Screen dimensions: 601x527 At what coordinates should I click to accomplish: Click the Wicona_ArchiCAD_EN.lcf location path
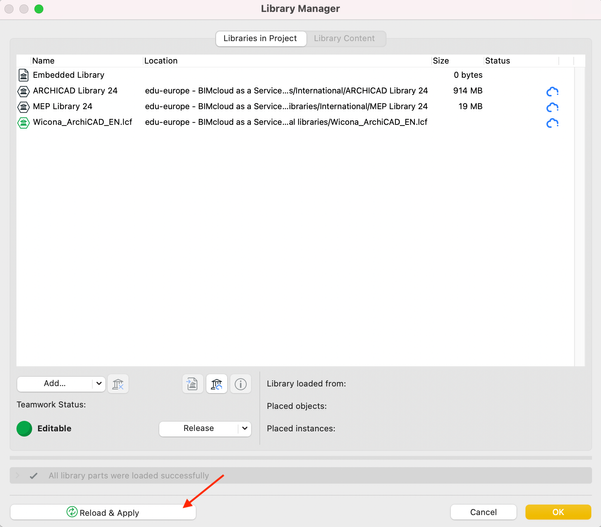pos(286,122)
